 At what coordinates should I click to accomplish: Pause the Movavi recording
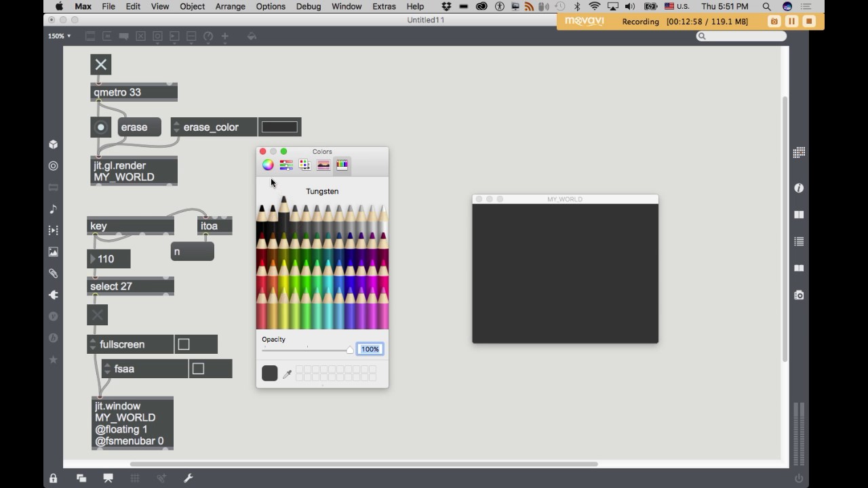(791, 22)
